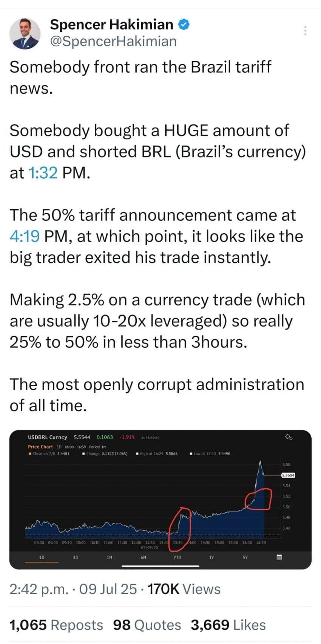View the 1,065 Reposts list
The image size is (321, 644).
56,625
